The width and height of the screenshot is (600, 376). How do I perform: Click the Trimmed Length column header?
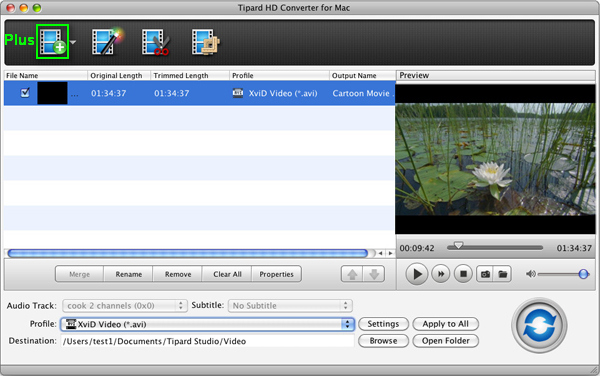point(190,75)
